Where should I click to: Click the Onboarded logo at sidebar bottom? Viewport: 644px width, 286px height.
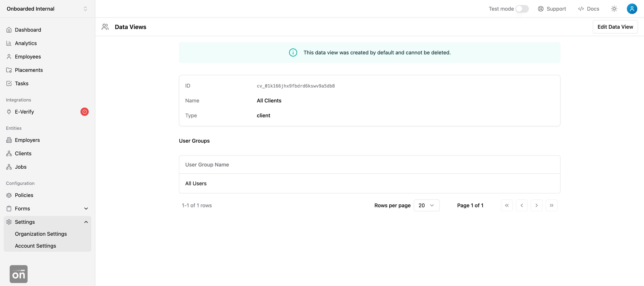coord(18,274)
